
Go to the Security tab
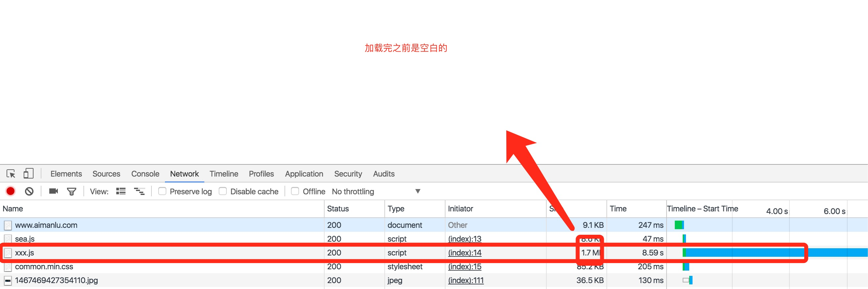[348, 174]
